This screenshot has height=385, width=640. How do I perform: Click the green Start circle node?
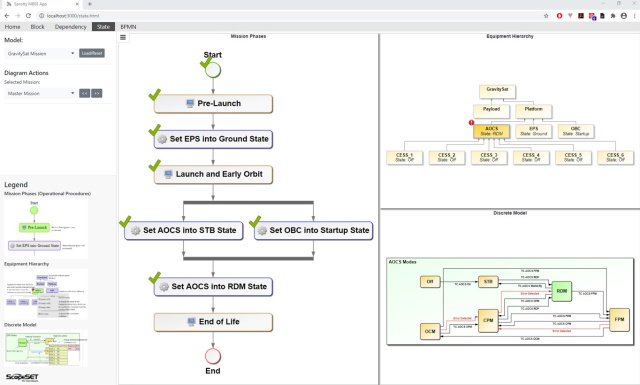213,70
